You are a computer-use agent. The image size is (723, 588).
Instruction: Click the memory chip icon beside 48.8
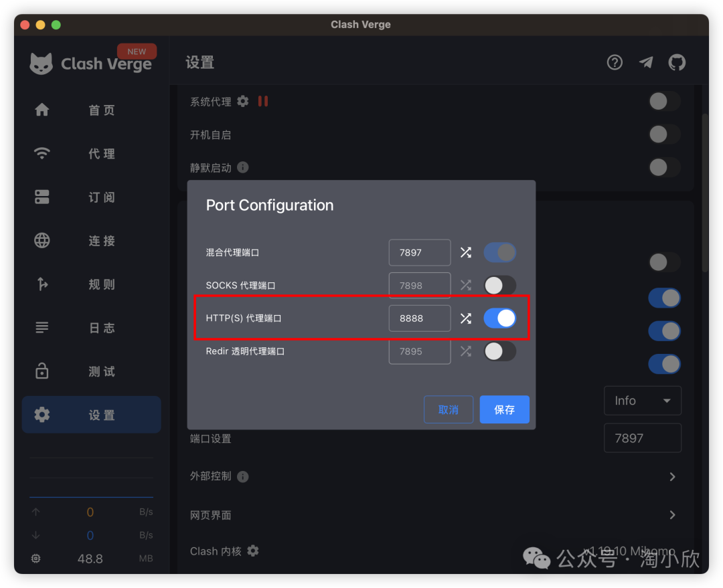tap(36, 559)
